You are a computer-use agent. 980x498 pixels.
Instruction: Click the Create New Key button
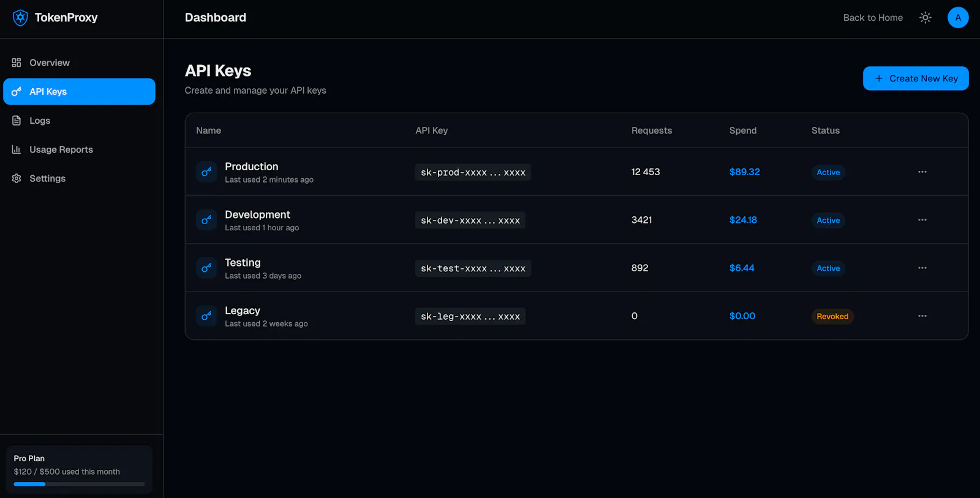click(916, 78)
